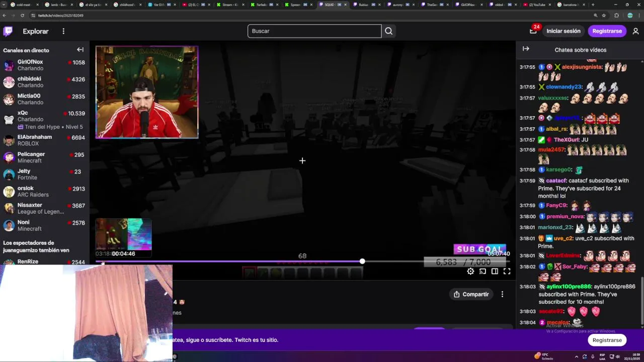Open a new browser tab with plus

pyautogui.click(x=593, y=5)
